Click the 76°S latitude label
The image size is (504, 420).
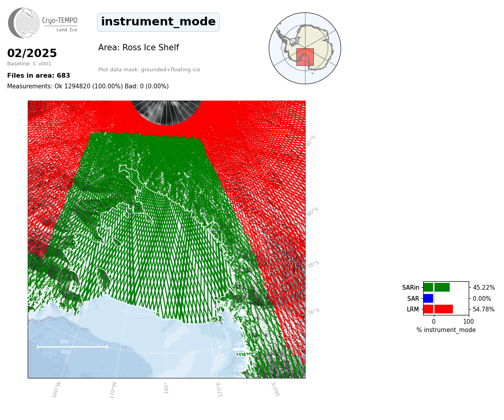[x=313, y=312]
